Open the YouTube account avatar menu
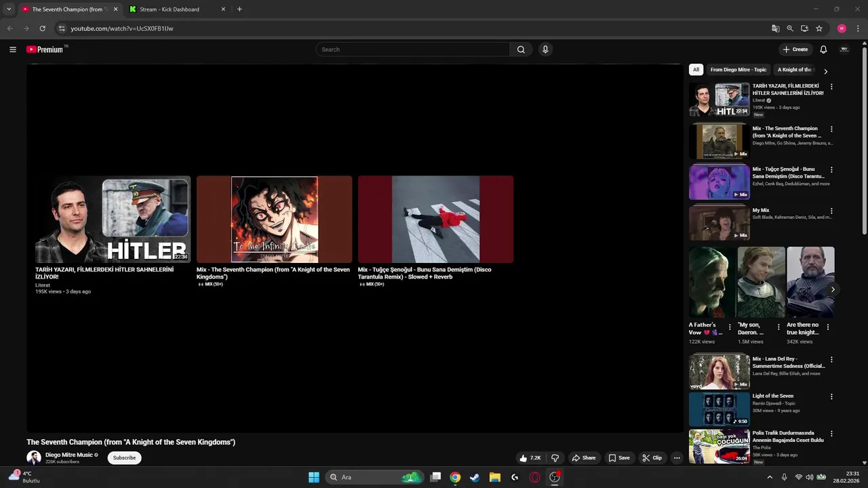868x488 pixels. pos(844,49)
